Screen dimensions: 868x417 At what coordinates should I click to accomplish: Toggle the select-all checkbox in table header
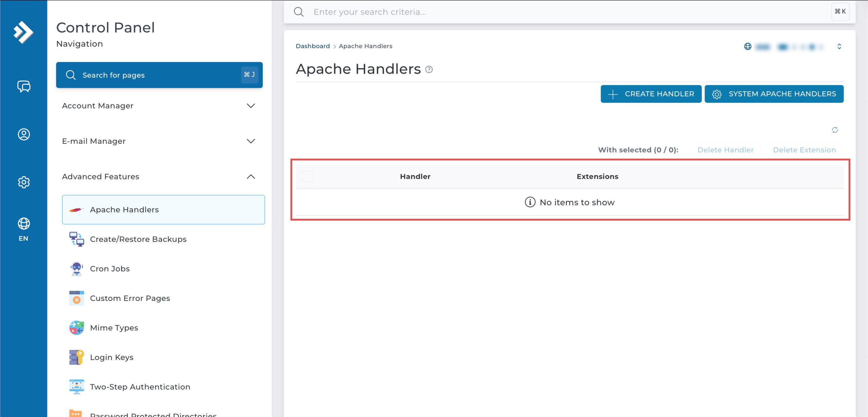tap(308, 176)
